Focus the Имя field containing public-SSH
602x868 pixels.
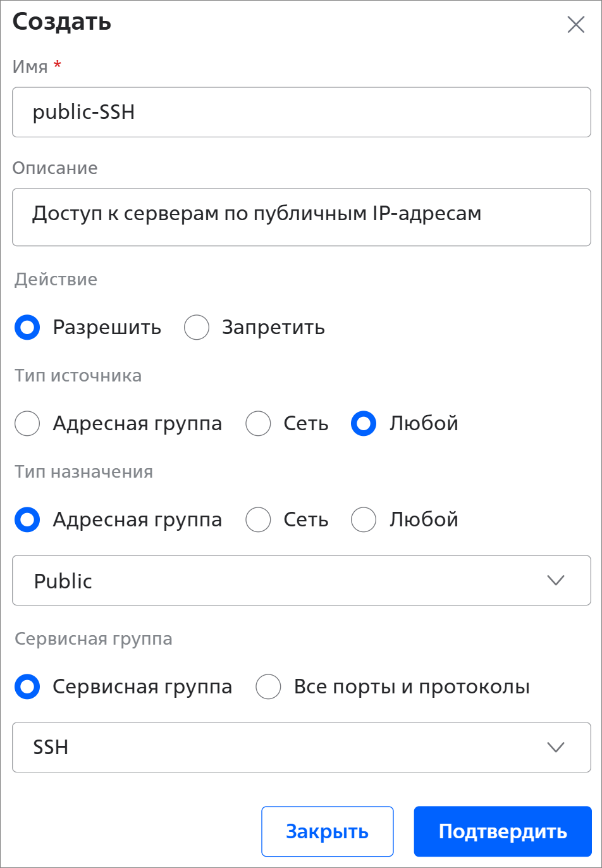[x=301, y=112]
